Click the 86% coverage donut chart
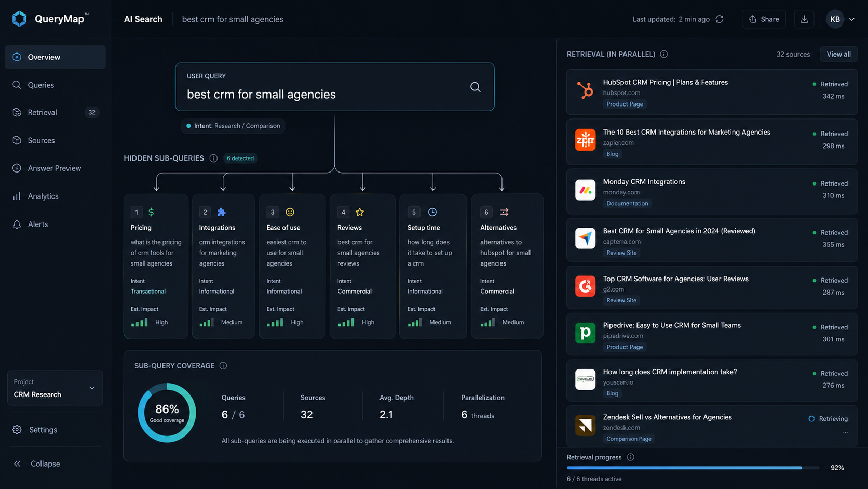This screenshot has height=489, width=868. click(x=167, y=413)
